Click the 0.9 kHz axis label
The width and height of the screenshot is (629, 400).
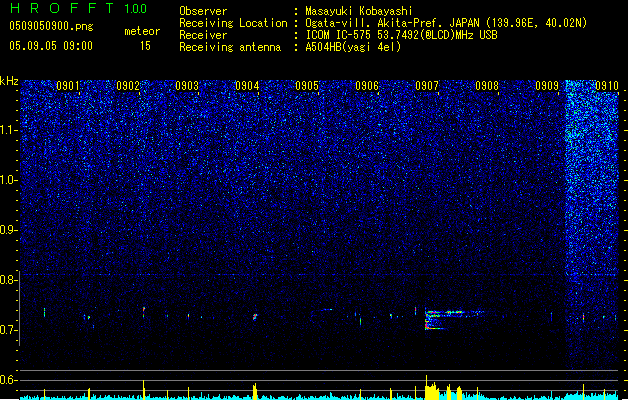pos(9,229)
